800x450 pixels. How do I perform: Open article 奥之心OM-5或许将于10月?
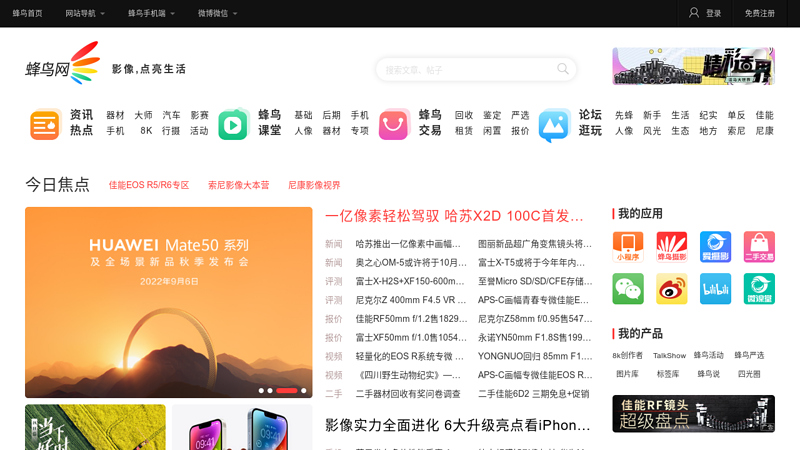[411, 263]
